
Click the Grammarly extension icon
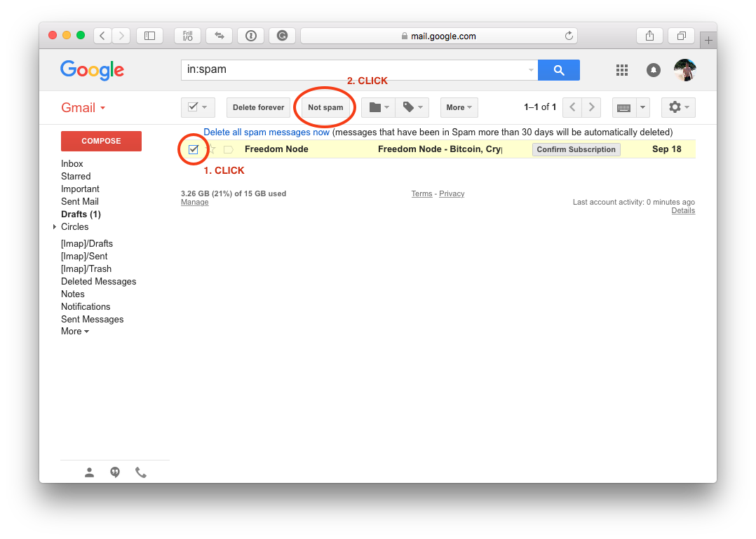(x=283, y=36)
